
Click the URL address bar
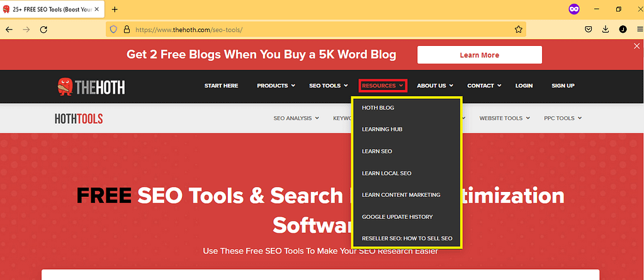(315, 30)
